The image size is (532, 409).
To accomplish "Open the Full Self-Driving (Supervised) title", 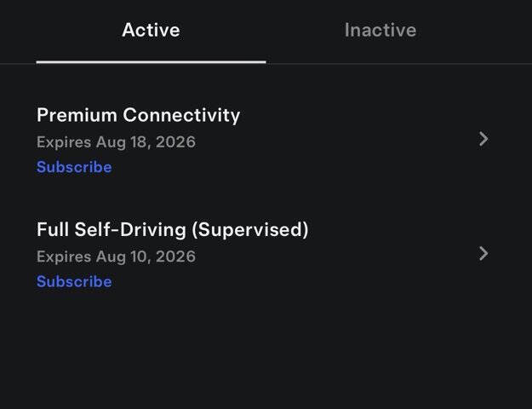I will click(x=173, y=230).
